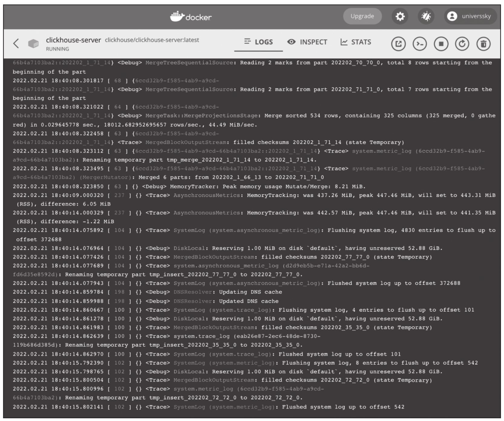Viewport: 504px width, 421px height.
Task: Restart the clickhouse-server container
Action: coord(462,44)
